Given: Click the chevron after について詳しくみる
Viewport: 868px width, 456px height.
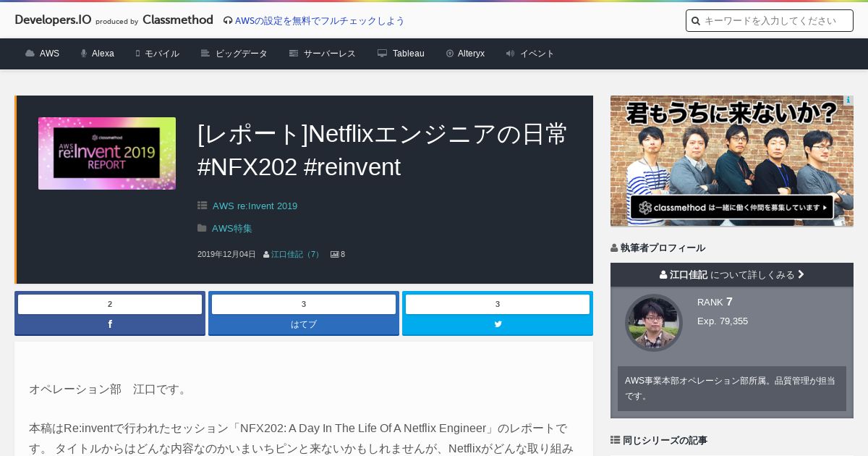Looking at the screenshot, I should click(x=801, y=274).
